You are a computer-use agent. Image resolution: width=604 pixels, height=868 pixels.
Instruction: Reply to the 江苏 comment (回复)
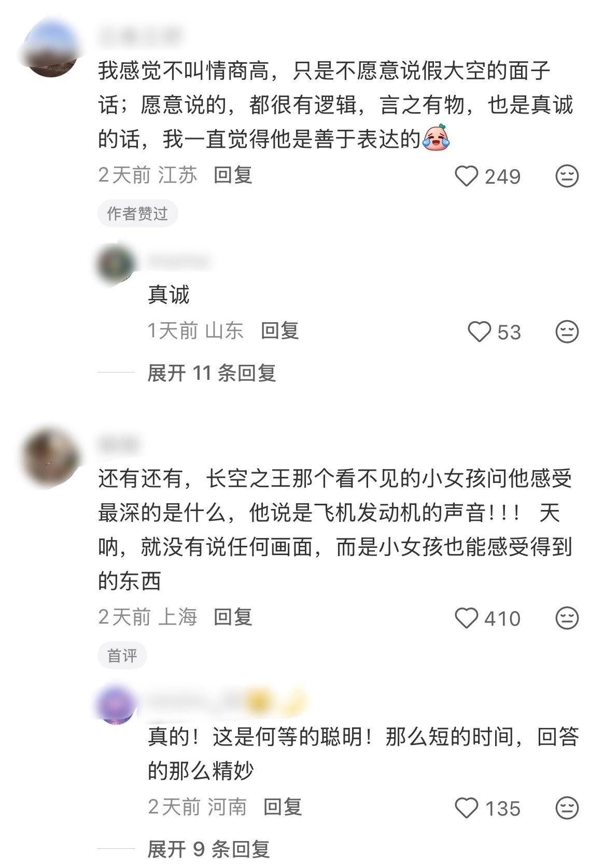pos(233,175)
